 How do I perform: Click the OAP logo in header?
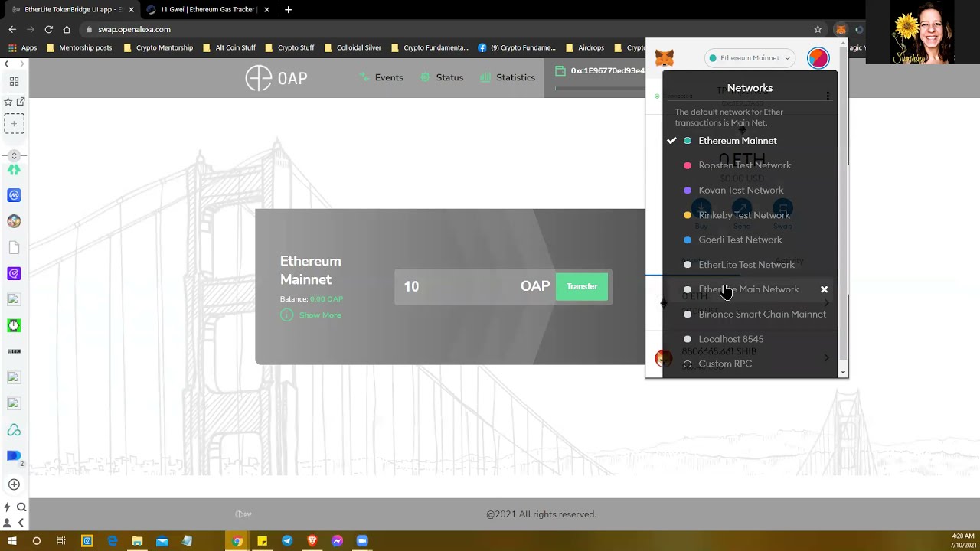pos(276,78)
